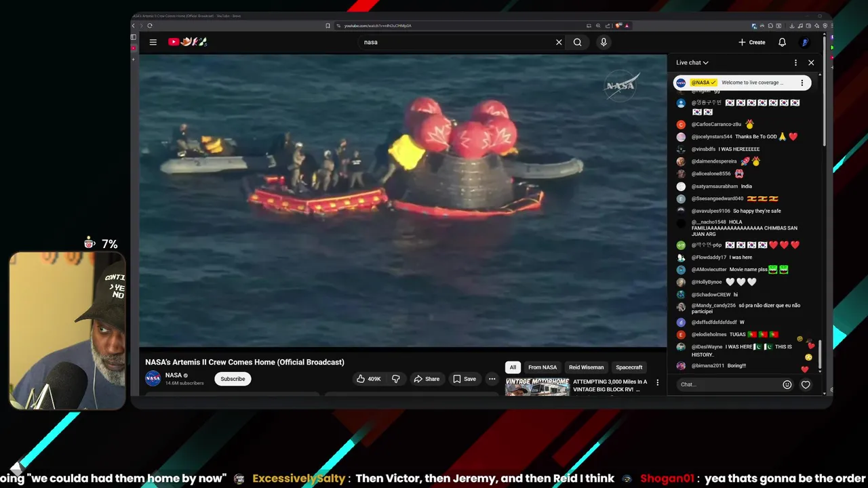868x488 pixels.
Task: Open the Brave Rewards triangle icon
Action: pos(627,26)
